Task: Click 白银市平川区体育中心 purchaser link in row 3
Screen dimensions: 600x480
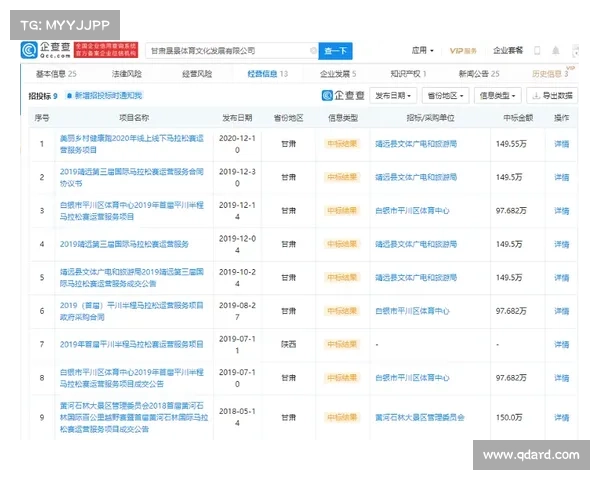Action: [414, 210]
